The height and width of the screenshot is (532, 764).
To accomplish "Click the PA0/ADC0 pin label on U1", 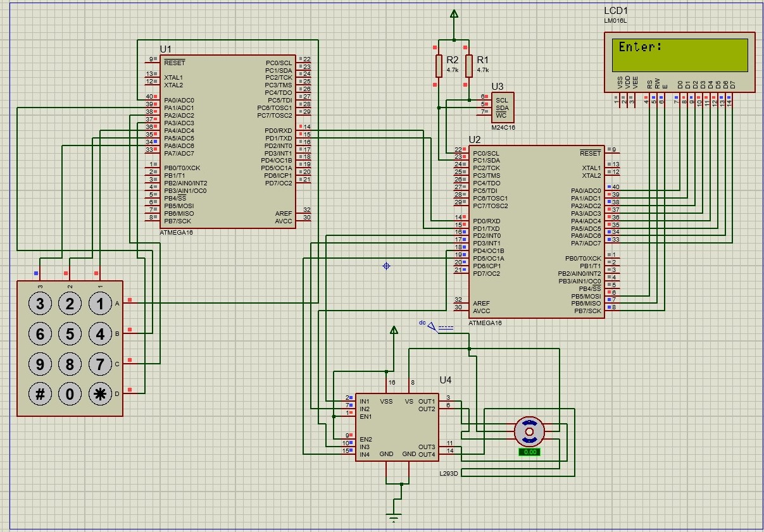I will click(x=179, y=100).
